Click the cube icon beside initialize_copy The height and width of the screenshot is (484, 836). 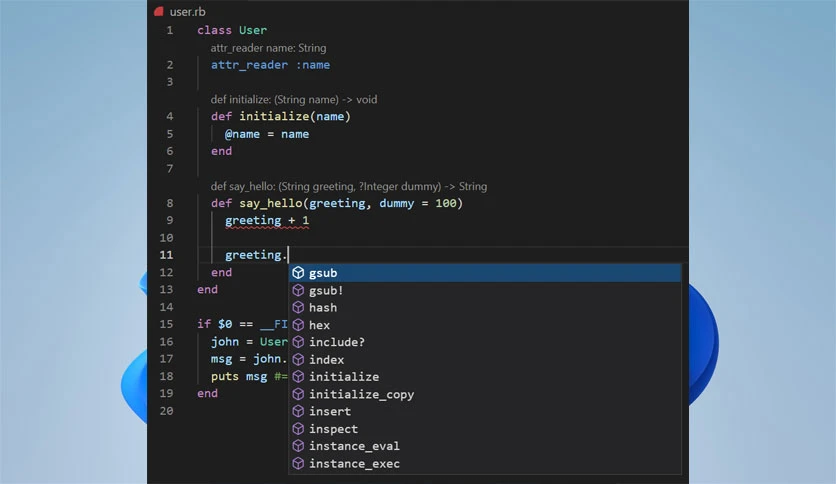pos(299,394)
